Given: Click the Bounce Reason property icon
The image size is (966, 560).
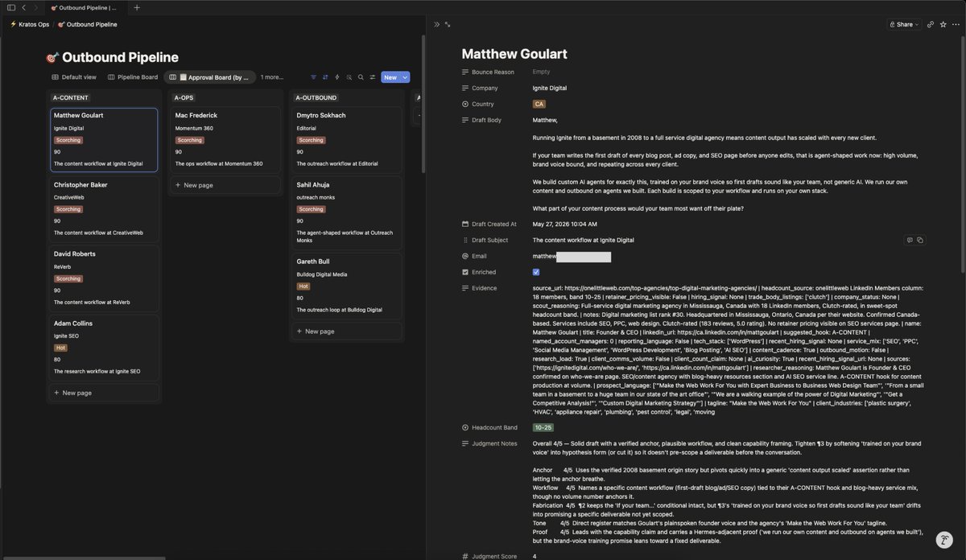Looking at the screenshot, I should click(465, 72).
